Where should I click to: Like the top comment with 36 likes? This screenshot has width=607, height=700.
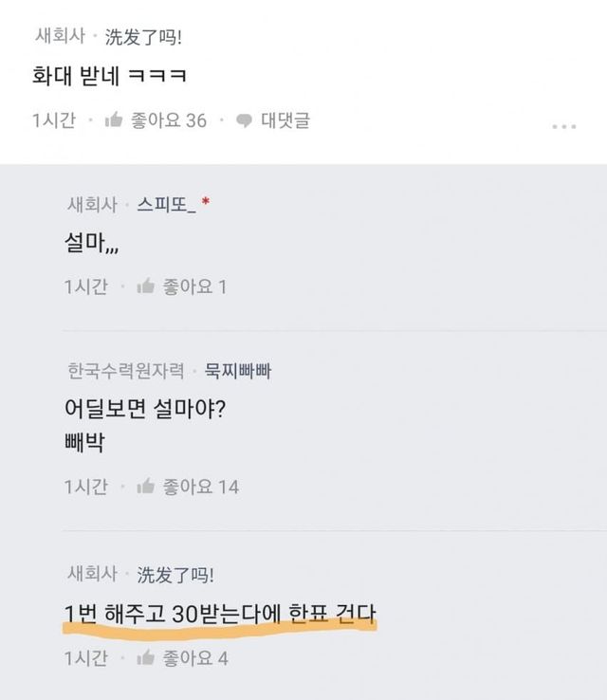[x=114, y=120]
